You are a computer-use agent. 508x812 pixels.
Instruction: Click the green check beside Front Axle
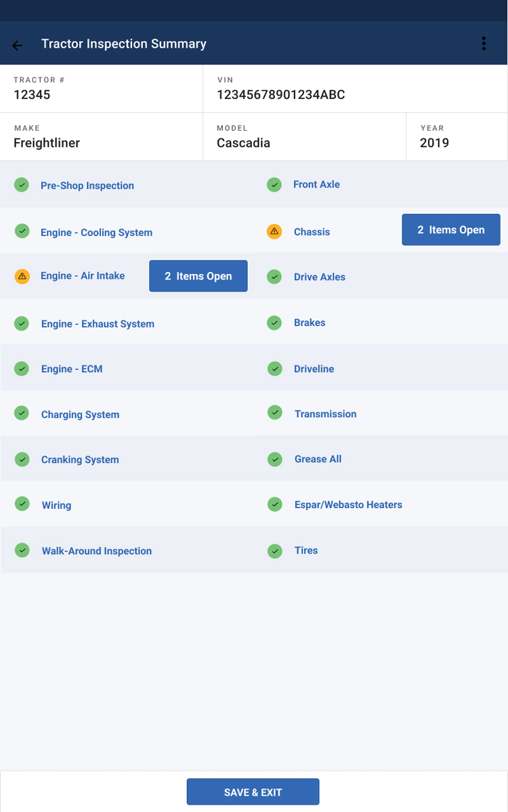tap(274, 185)
